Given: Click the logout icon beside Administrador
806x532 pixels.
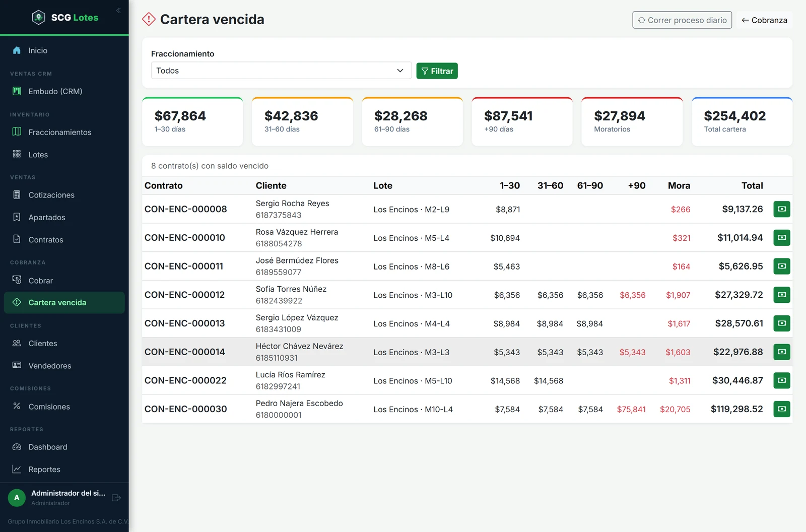Looking at the screenshot, I should 116,498.
